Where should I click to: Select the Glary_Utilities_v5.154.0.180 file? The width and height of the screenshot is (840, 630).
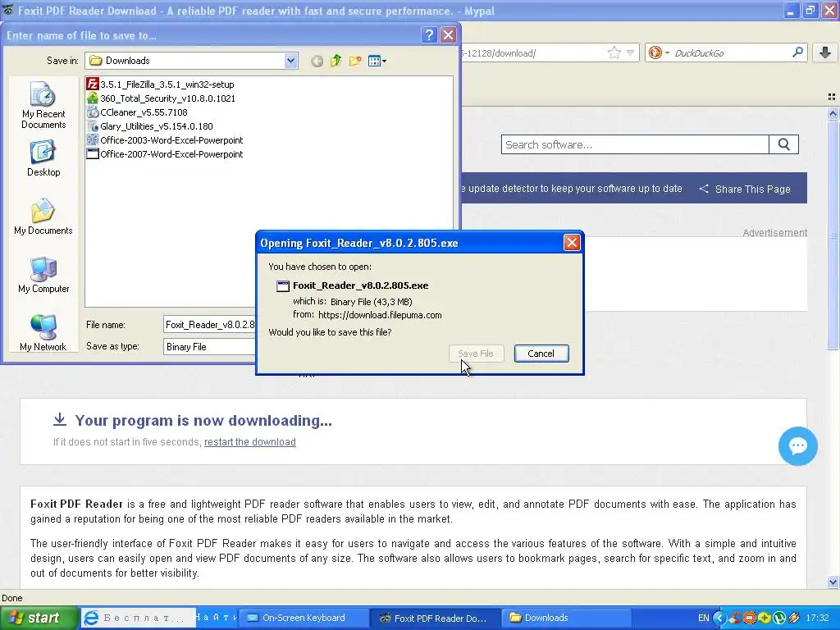150,126
